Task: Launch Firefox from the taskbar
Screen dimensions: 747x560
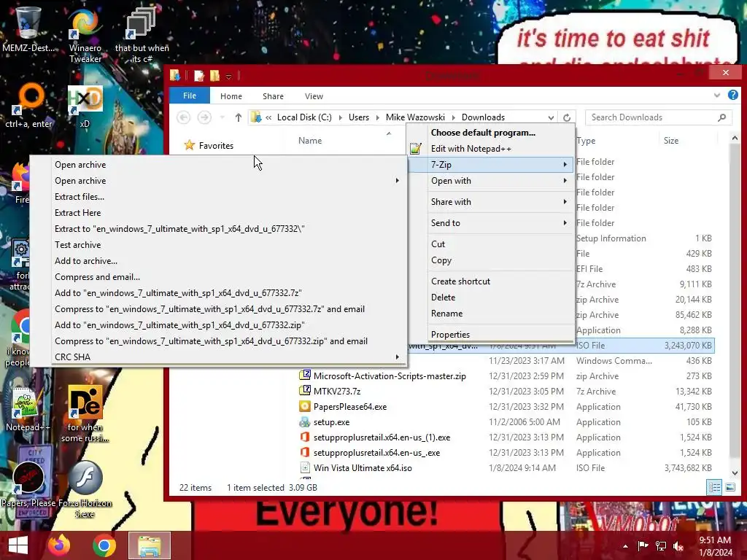Action: [59, 545]
